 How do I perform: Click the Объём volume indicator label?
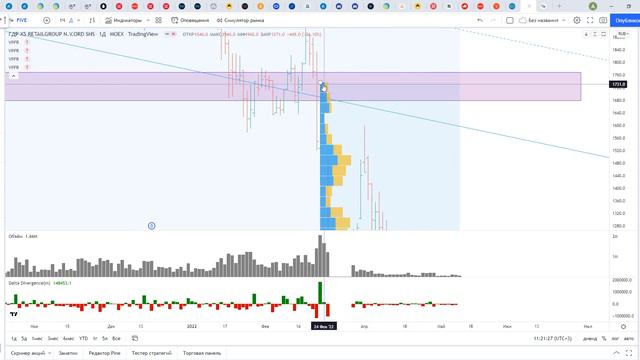point(16,236)
